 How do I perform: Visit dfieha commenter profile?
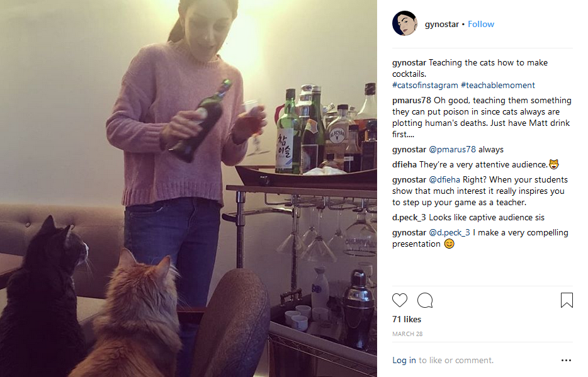(x=404, y=164)
